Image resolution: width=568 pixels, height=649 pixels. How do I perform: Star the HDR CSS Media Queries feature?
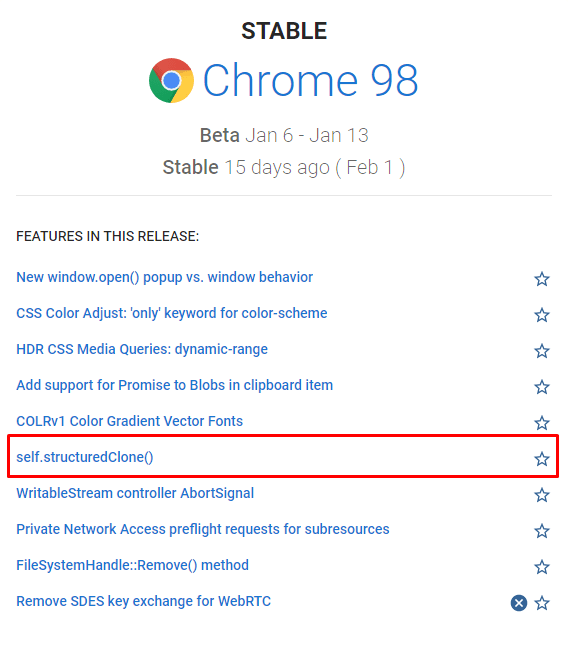coord(542,351)
